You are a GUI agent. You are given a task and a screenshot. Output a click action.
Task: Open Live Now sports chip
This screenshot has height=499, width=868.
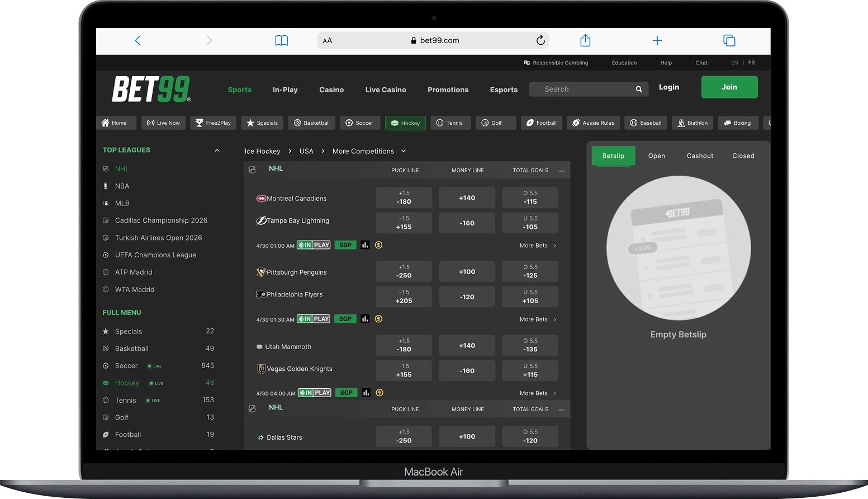(x=163, y=123)
